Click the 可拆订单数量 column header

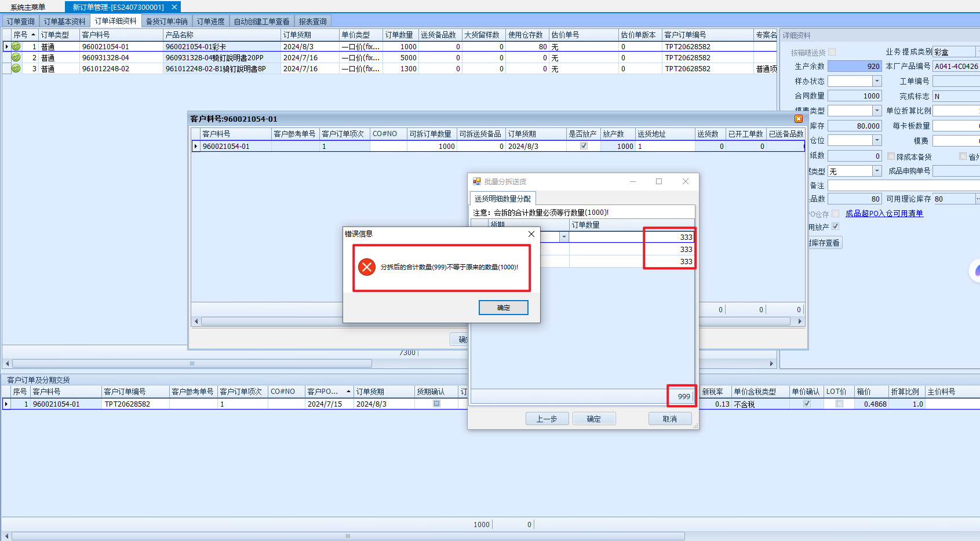pos(432,134)
